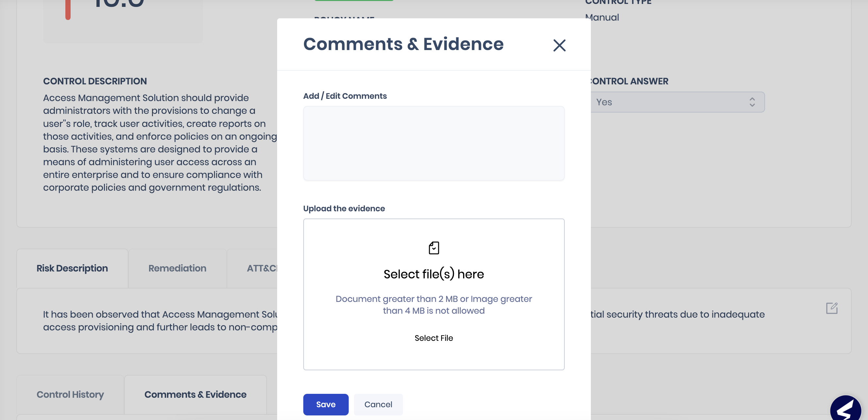
Task: Click the Control History tab
Action: tap(70, 394)
